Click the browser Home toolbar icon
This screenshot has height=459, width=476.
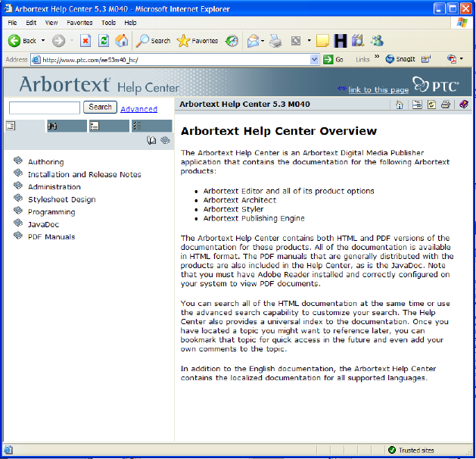tap(121, 41)
